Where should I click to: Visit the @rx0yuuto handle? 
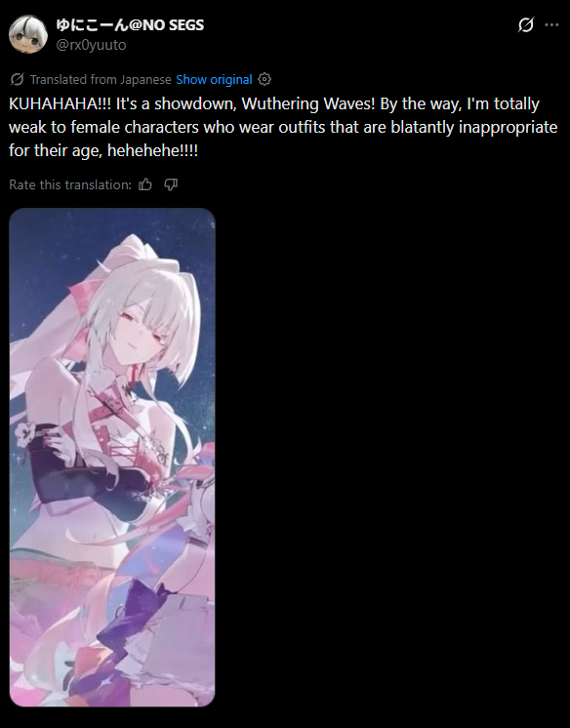(91, 45)
